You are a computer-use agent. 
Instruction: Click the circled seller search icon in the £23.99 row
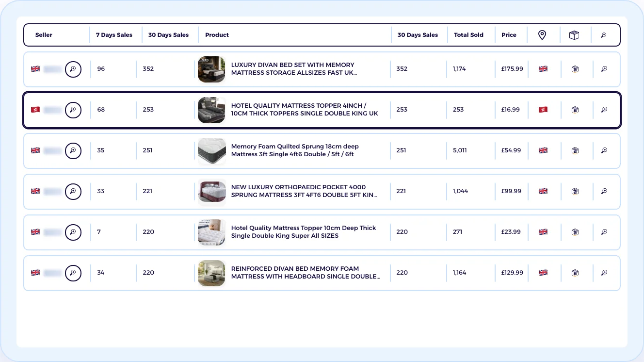coord(73,232)
